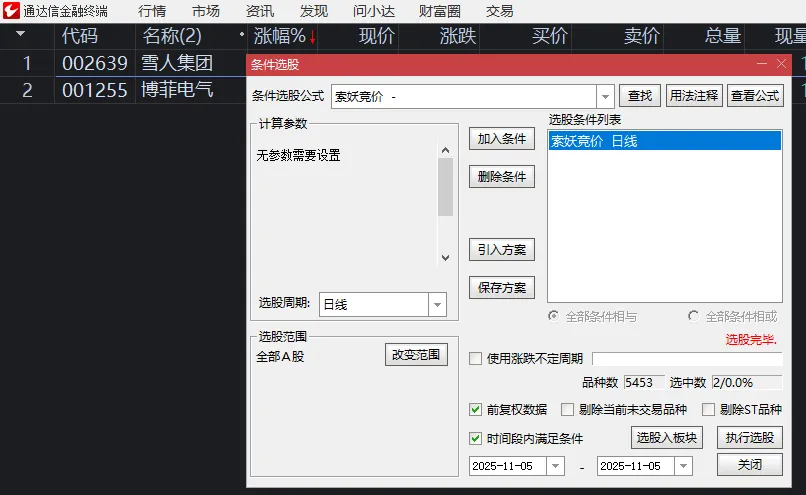
Task: Tick the 剔除ST品种 checkbox
Action: pos(709,409)
